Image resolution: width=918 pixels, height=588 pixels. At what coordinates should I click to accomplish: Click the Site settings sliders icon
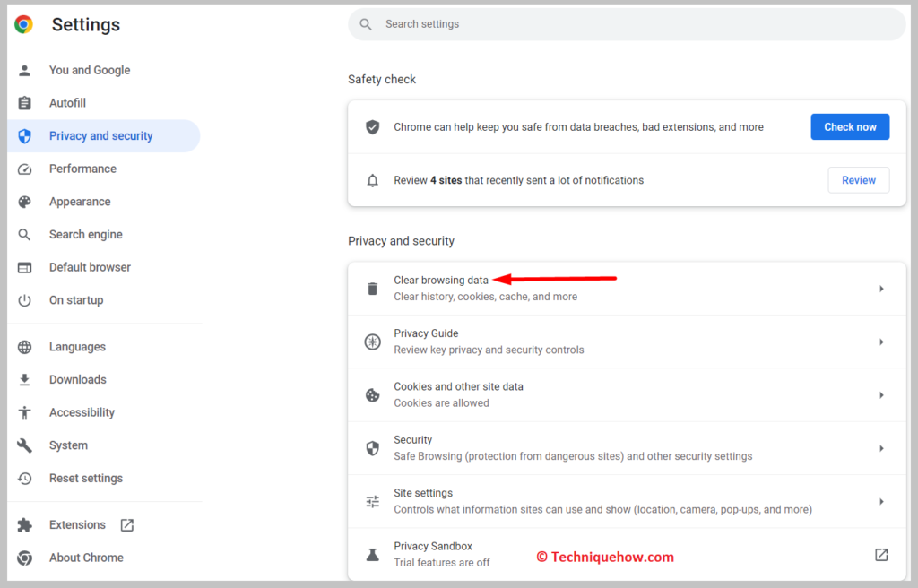(x=372, y=501)
